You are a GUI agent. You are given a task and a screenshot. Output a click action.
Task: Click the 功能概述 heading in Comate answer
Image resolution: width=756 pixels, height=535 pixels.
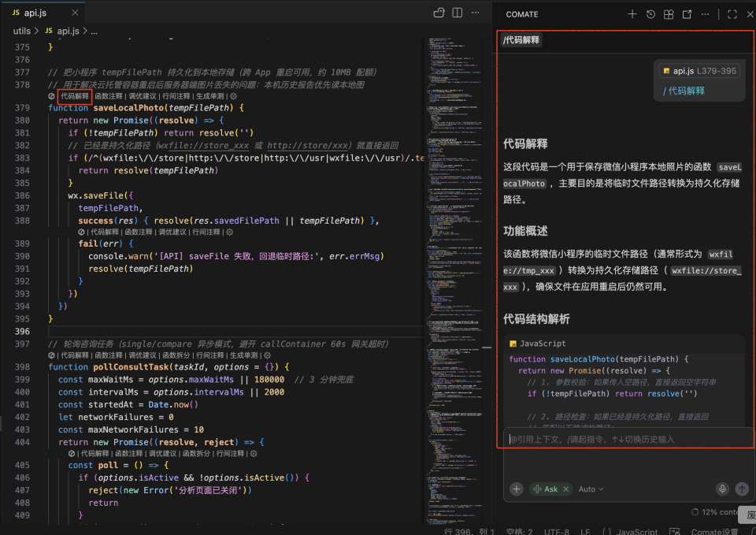tap(525, 231)
